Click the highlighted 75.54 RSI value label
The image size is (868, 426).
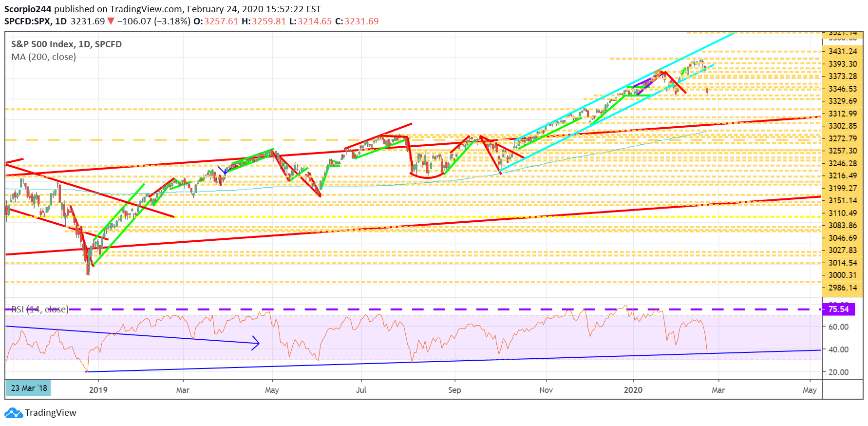838,309
